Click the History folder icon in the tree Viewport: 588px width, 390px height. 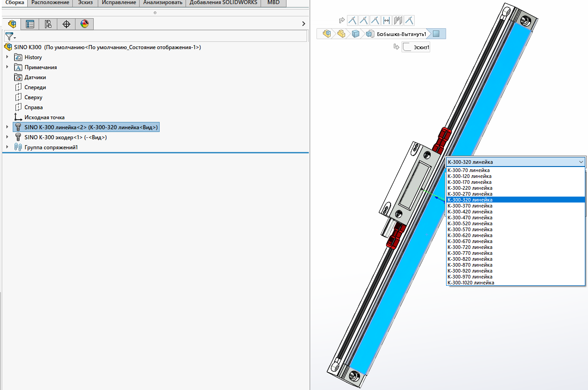click(18, 57)
